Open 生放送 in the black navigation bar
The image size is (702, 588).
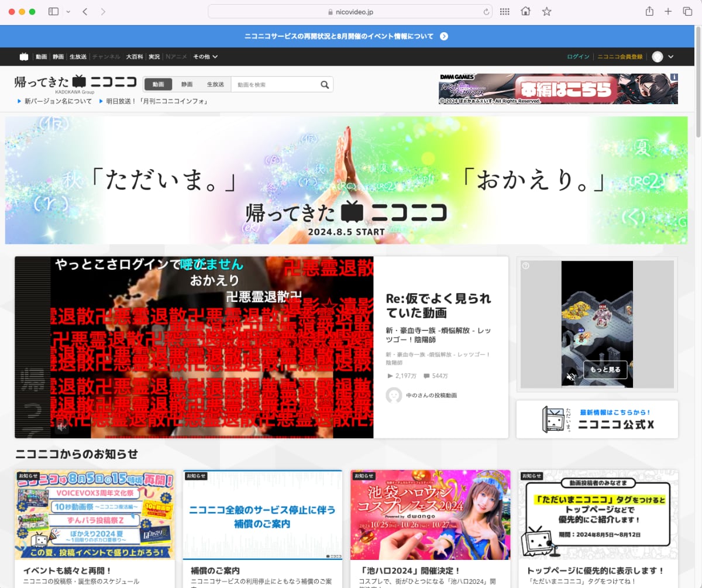[x=78, y=57]
